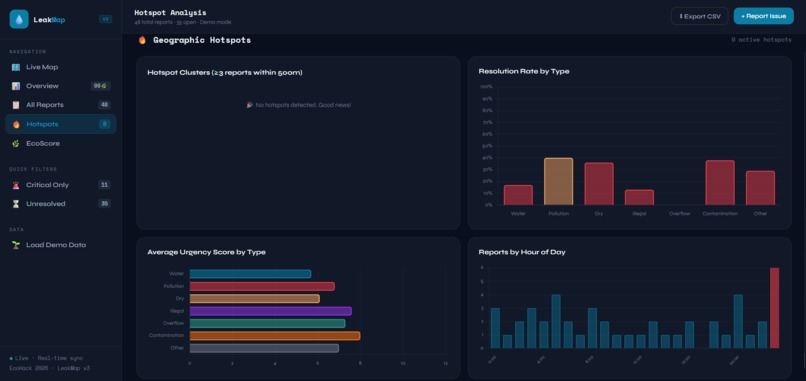Click the Overflow axis label in Resolution Rate chart
Screen dimensions: 806x381
tap(680, 213)
